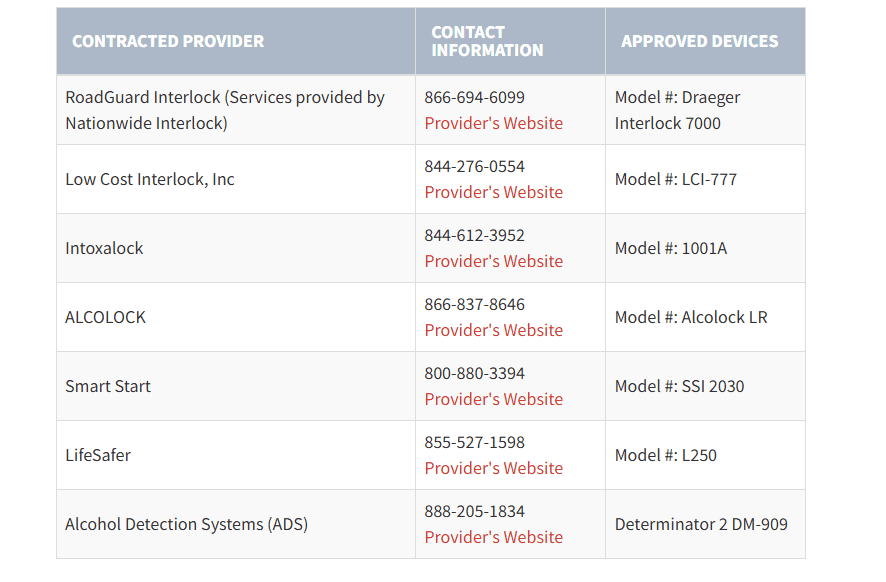Click Smart Start phone number 800-880-3394
Image resolution: width=886 pixels, height=582 pixels.
point(474,373)
